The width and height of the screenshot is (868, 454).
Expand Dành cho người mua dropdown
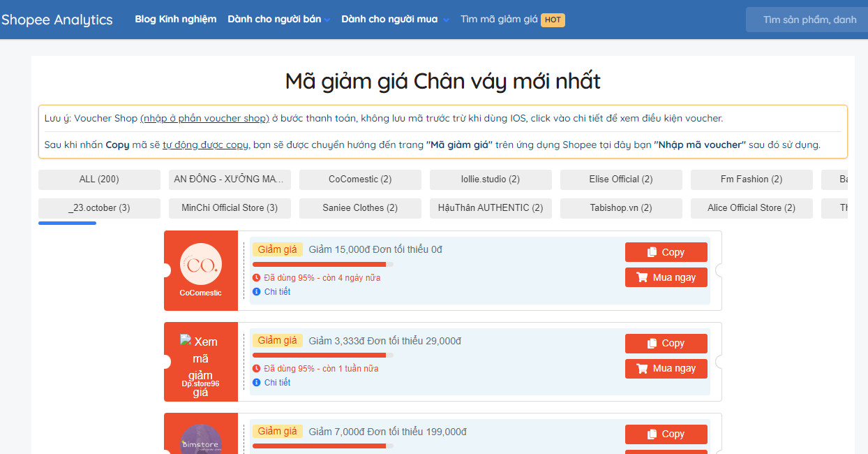tap(395, 20)
